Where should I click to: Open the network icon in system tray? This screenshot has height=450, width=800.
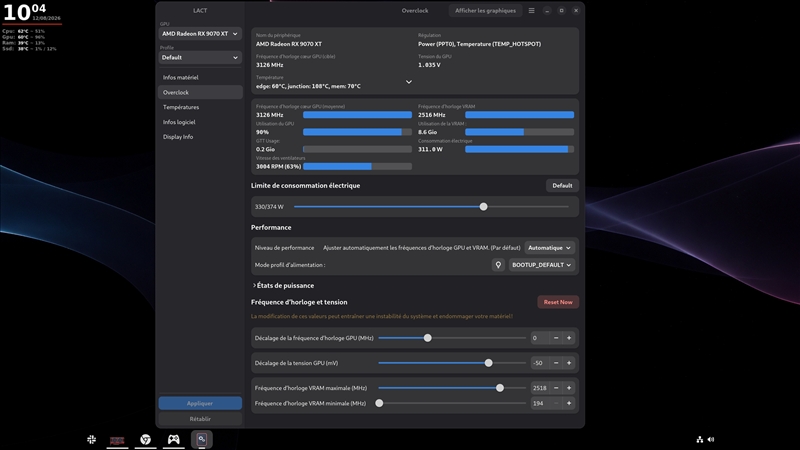pos(699,439)
